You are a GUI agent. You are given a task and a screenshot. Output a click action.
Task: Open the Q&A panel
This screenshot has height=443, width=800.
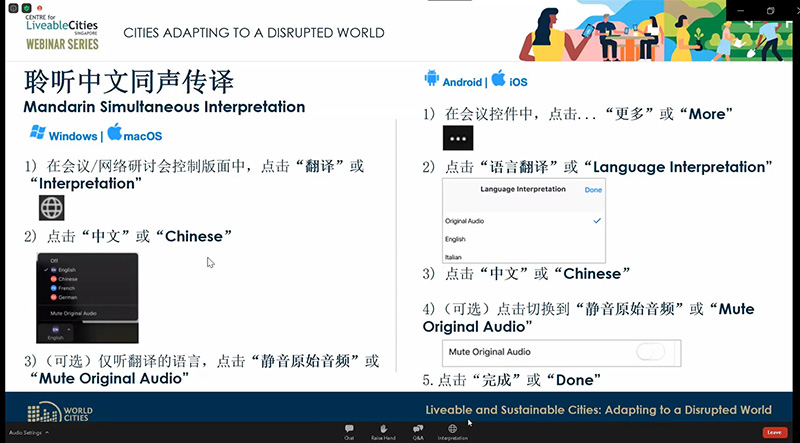[x=417, y=430]
